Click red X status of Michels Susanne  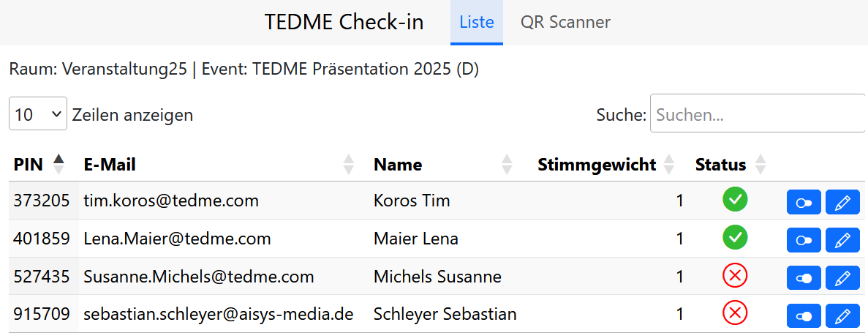tap(735, 276)
